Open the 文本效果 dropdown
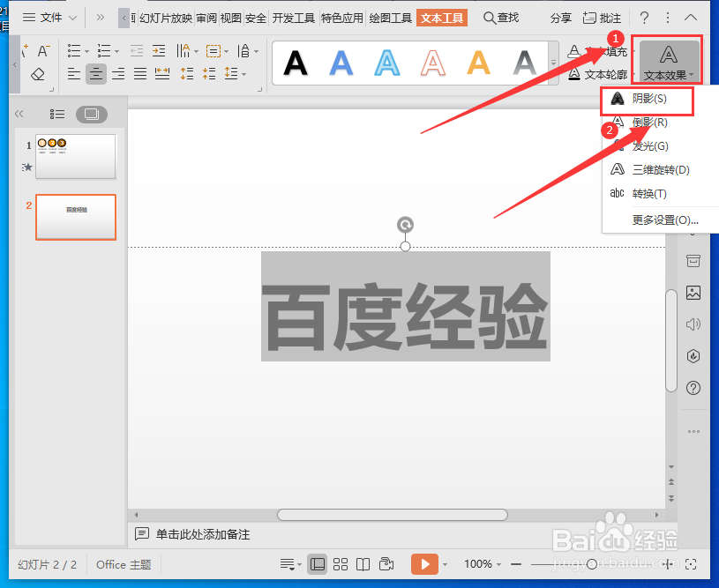 [x=668, y=61]
